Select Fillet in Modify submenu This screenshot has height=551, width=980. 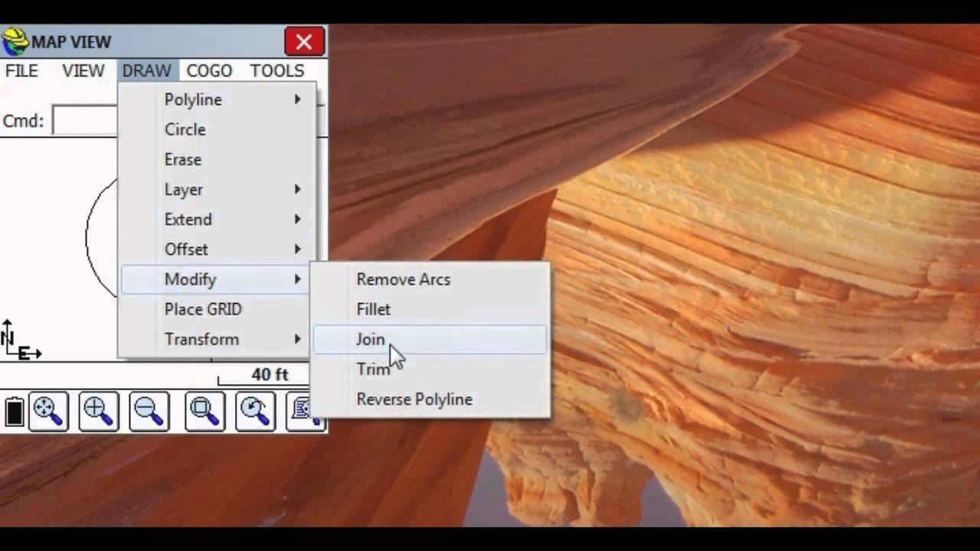[x=430, y=309]
